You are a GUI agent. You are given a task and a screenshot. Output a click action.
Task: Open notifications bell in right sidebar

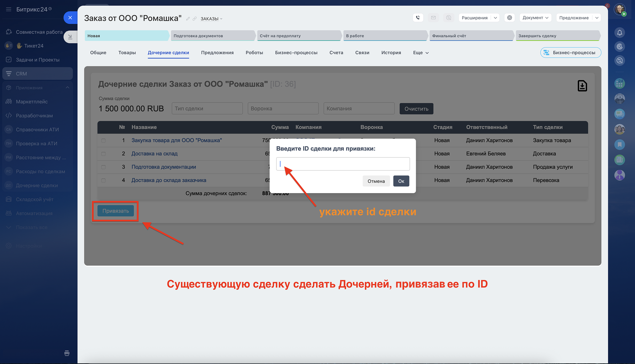[619, 33]
